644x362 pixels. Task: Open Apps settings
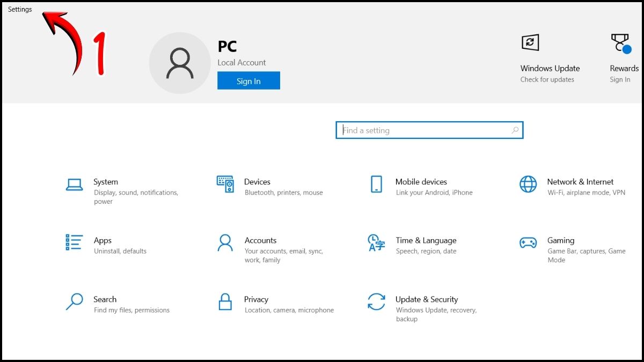(x=103, y=240)
